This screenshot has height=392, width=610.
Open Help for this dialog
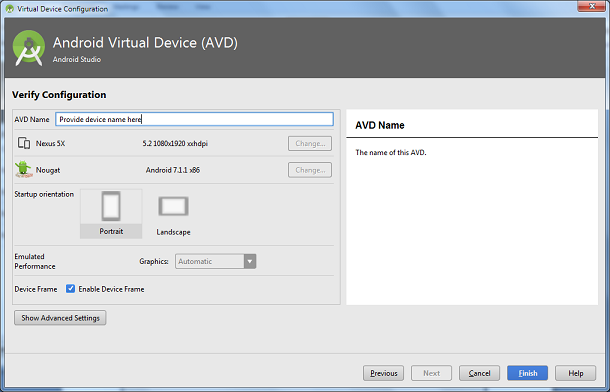pos(575,373)
